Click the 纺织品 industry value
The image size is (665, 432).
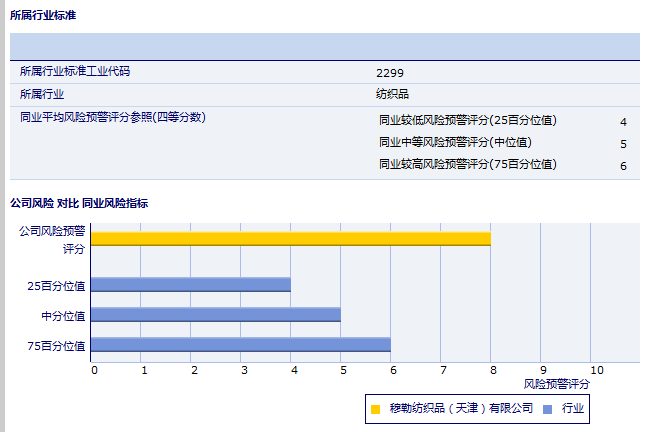tap(392, 95)
